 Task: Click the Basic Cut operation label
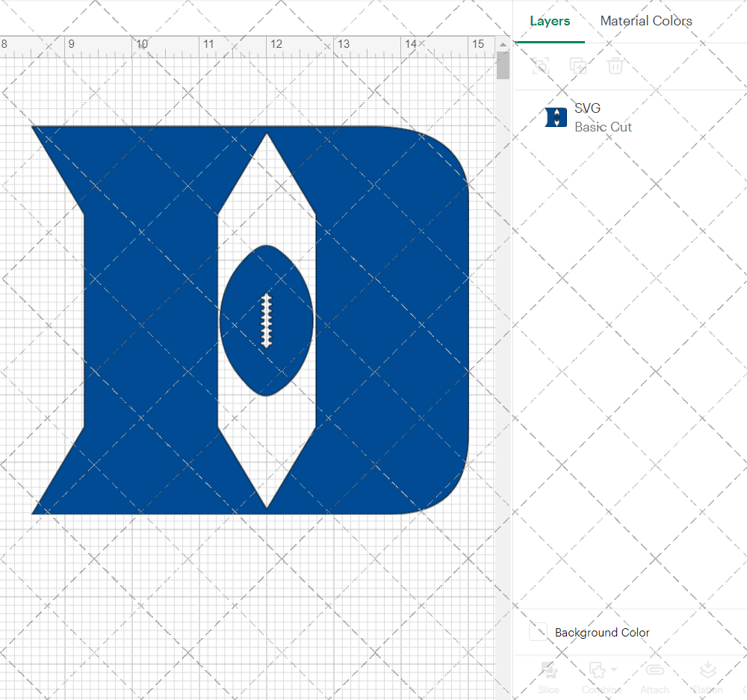pyautogui.click(x=603, y=127)
